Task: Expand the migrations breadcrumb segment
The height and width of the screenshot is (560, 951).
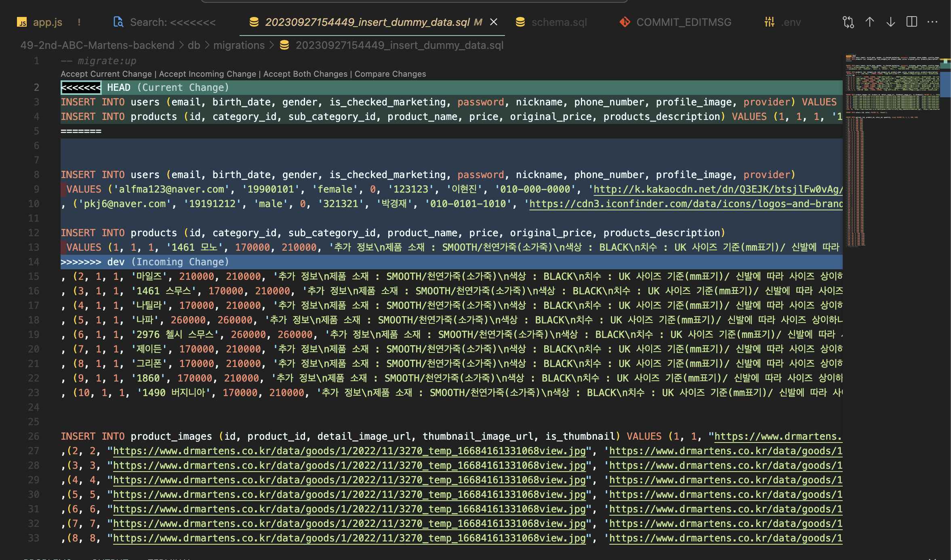Action: (239, 45)
